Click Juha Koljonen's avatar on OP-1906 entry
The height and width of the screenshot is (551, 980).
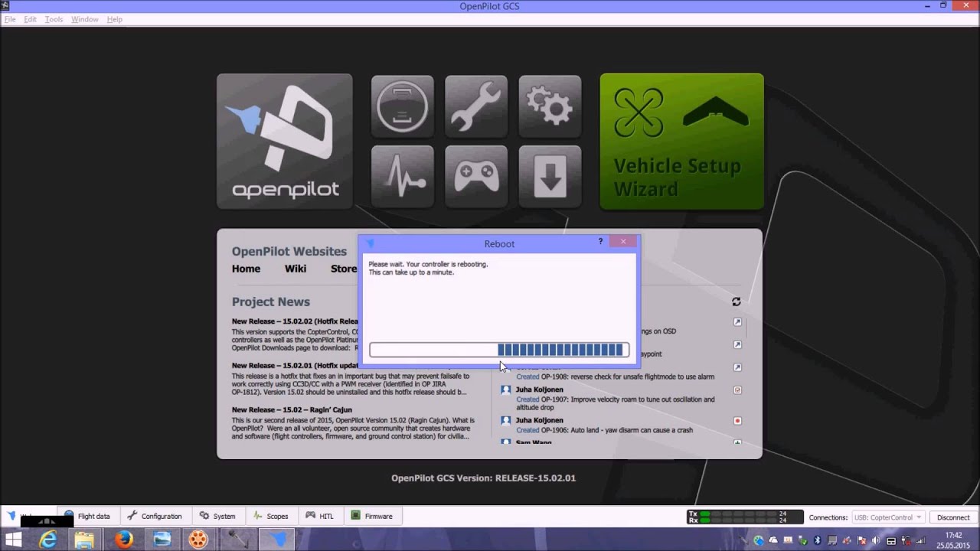pos(505,420)
